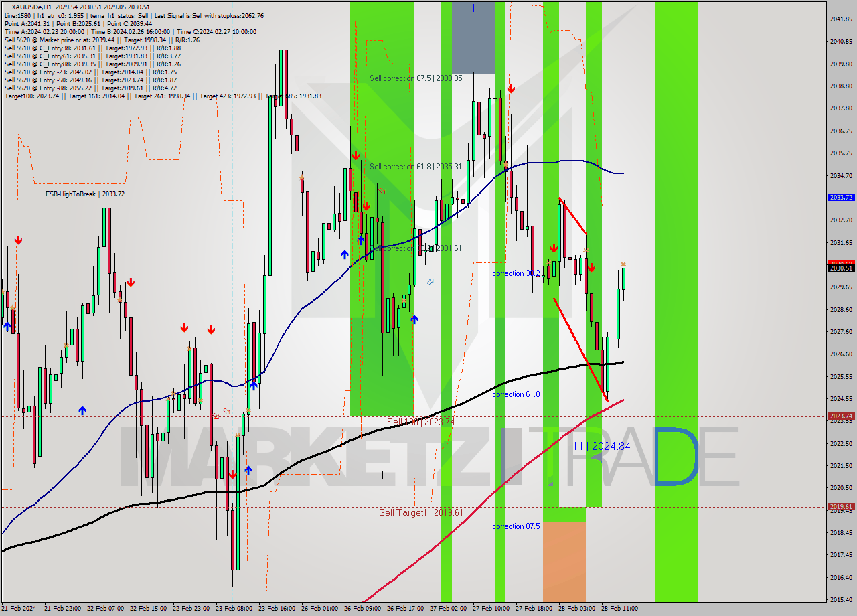Select the 2036.75 price axis label
Image resolution: width=857 pixels, height=616 pixels.
tap(842, 131)
